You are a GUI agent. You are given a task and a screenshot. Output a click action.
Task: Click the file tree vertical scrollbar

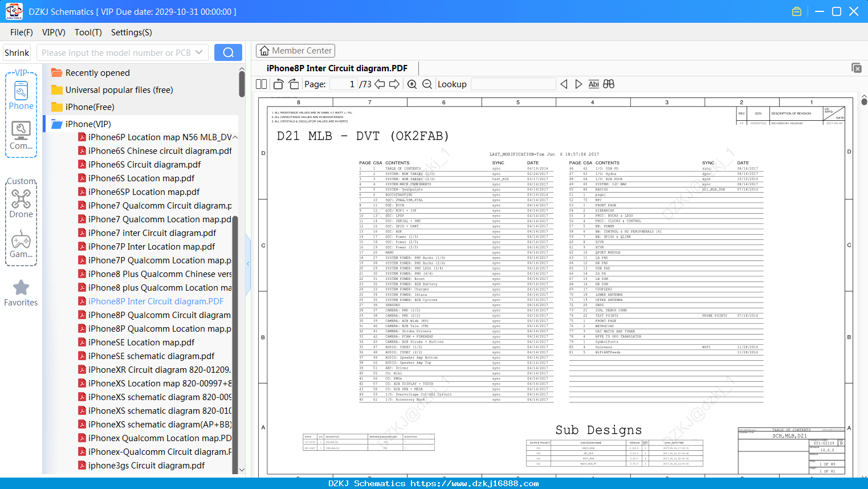pyautogui.click(x=242, y=85)
